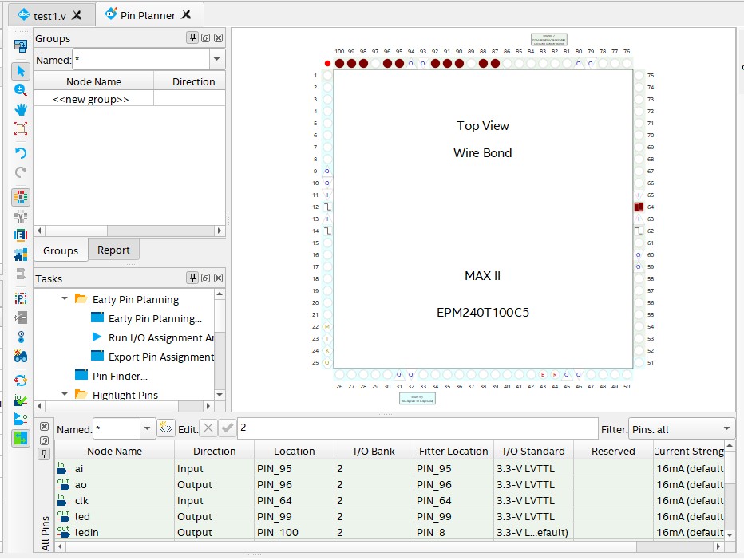Open Pin Finder task
The width and height of the screenshot is (744, 560).
[x=120, y=376]
